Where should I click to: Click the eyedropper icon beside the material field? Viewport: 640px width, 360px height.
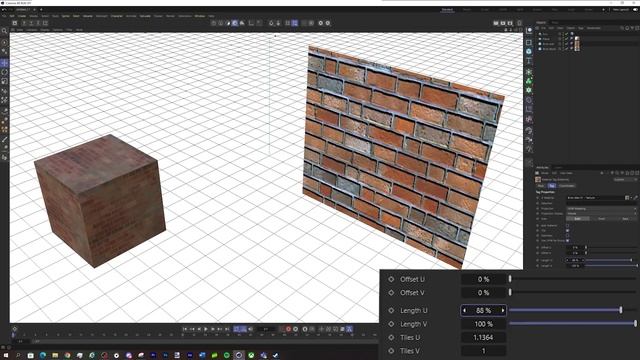click(636, 198)
